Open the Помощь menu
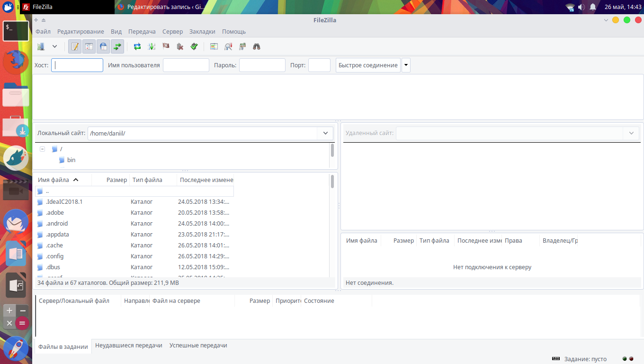 pyautogui.click(x=234, y=31)
